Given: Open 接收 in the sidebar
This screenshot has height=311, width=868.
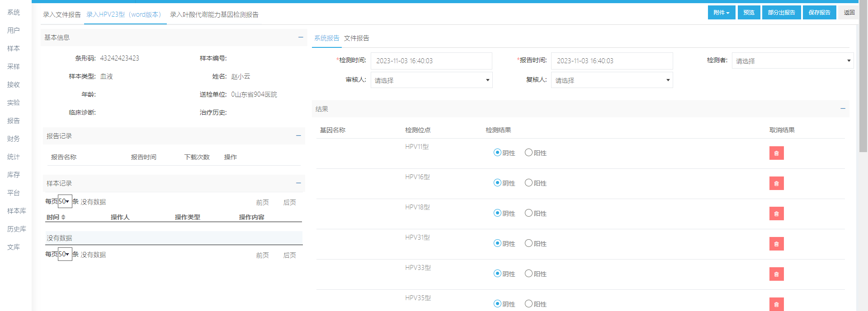Looking at the screenshot, I should point(14,84).
